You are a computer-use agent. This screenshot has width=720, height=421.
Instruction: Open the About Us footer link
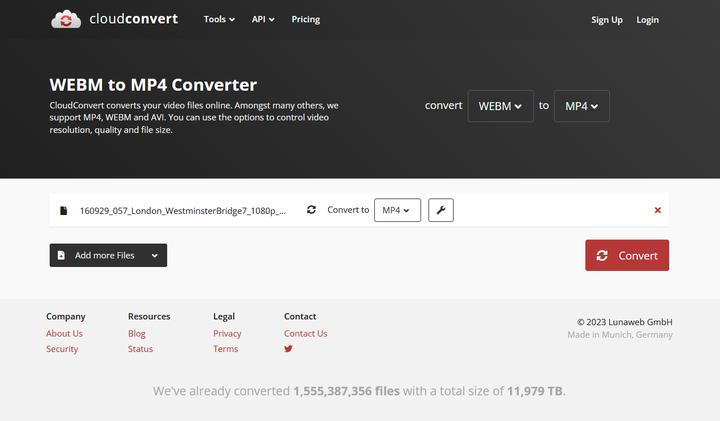(x=64, y=334)
